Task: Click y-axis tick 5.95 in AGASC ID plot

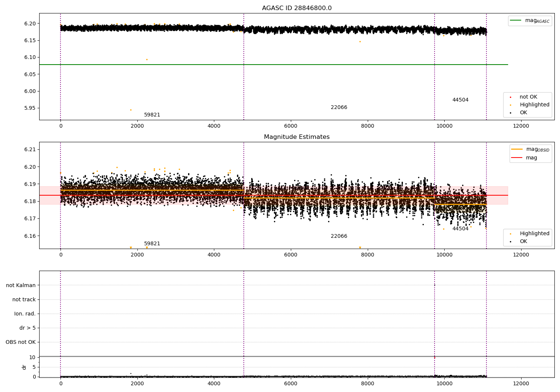Action: 29,108
